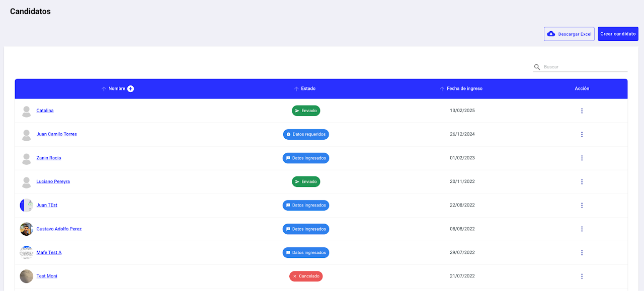Click the red Cancelado status badge
Screen dimensions: 644x291
coord(306,276)
